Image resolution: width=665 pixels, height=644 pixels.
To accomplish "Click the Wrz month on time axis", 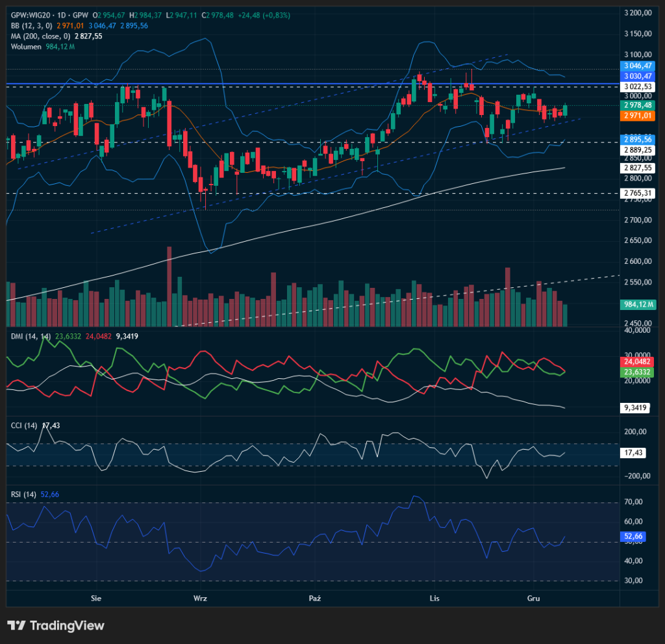I will 201,597.
